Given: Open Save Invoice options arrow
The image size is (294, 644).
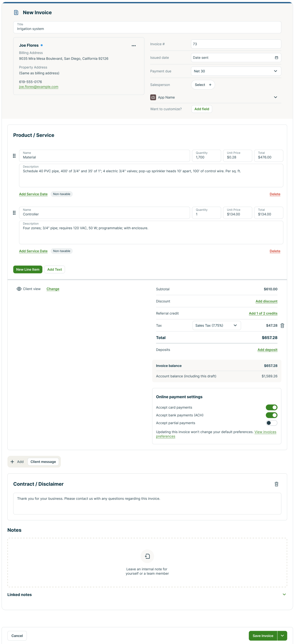Looking at the screenshot, I should [282, 636].
